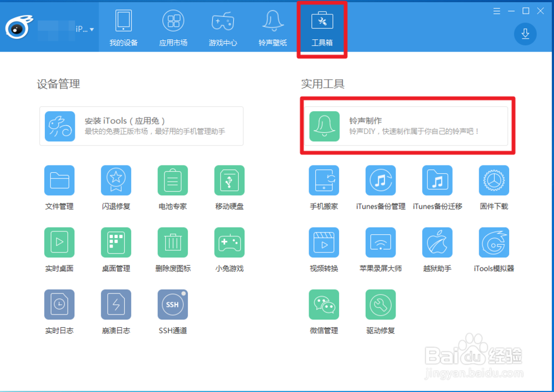Open the SSH通道 tunnel tool
Viewport: 554px width, 392px height.
(173, 305)
